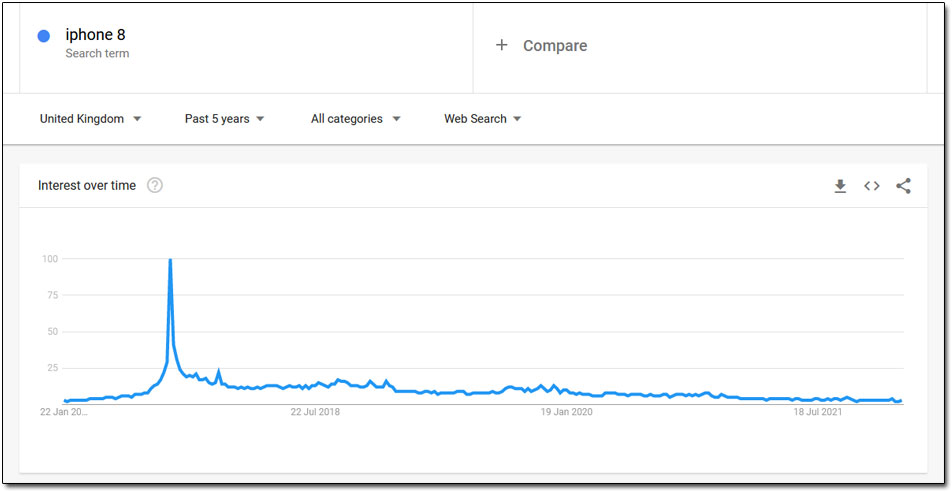Image resolution: width=952 pixels, height=492 pixels.
Task: Select the 19 Jan 2020 axis label
Action: coord(566,412)
